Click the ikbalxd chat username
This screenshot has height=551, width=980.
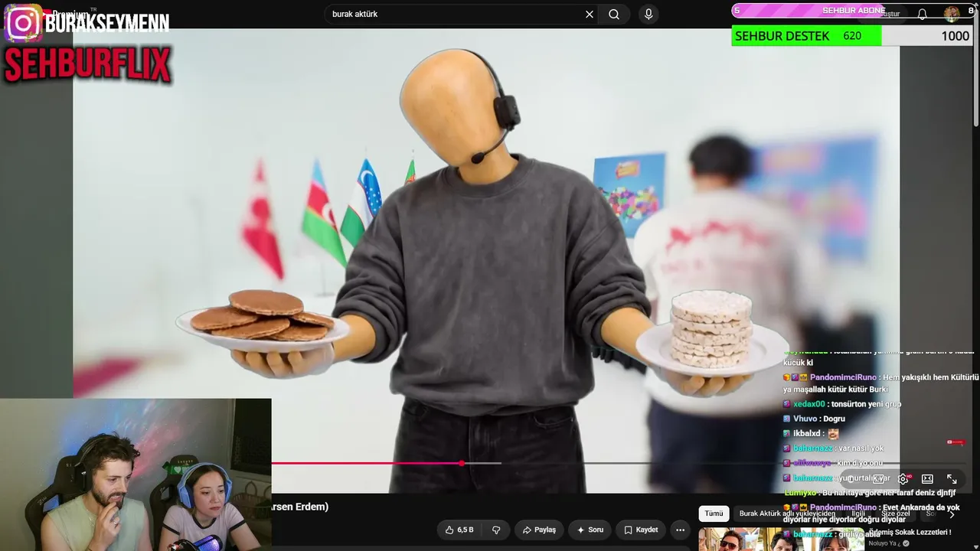(x=808, y=434)
